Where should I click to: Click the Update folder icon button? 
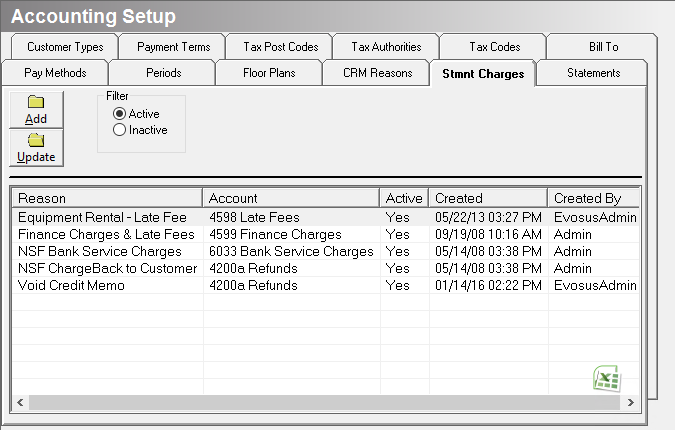36,148
